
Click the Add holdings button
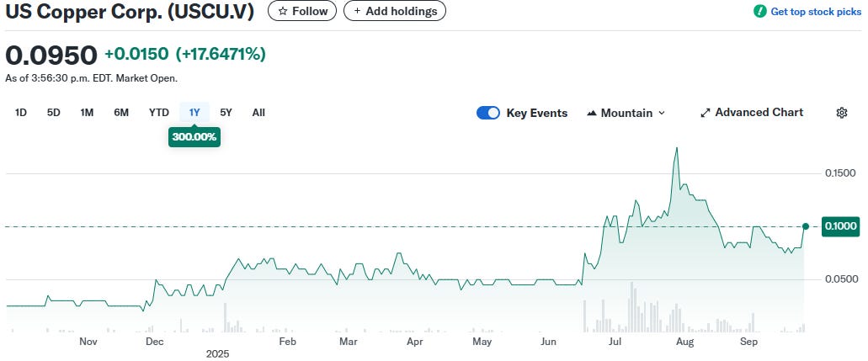(395, 11)
